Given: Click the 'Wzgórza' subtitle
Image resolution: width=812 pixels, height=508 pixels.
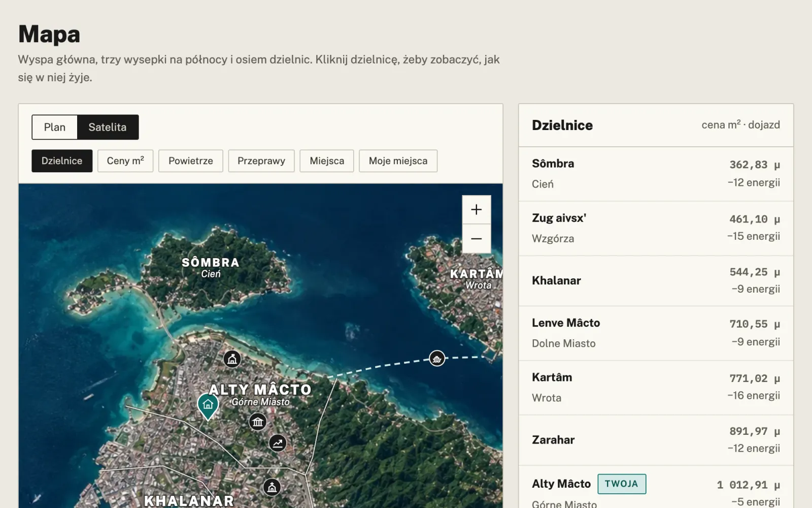Looking at the screenshot, I should point(553,239).
